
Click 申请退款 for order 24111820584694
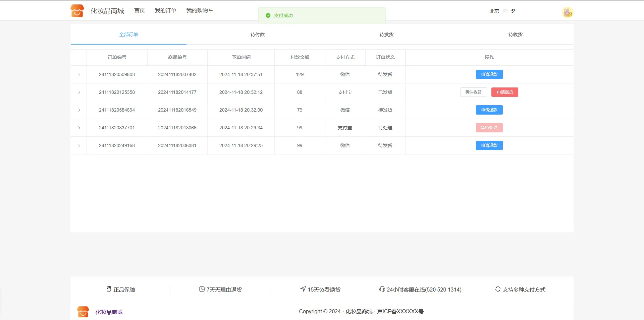click(x=489, y=110)
